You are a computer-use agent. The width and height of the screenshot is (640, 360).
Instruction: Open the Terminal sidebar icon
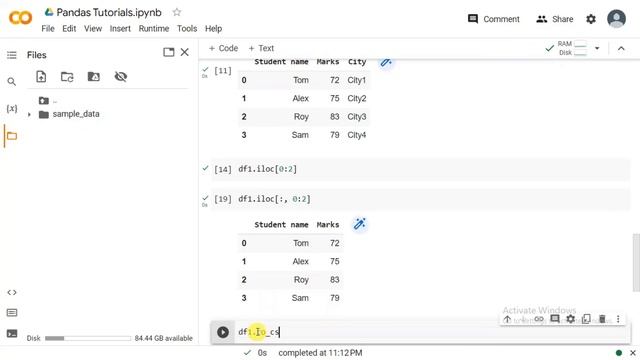(12, 333)
